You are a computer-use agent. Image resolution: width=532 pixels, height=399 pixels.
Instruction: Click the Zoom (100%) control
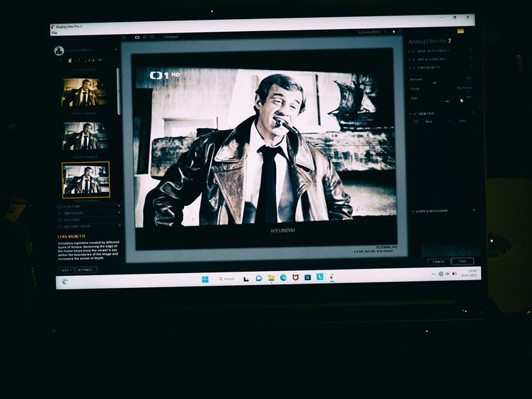click(x=369, y=33)
